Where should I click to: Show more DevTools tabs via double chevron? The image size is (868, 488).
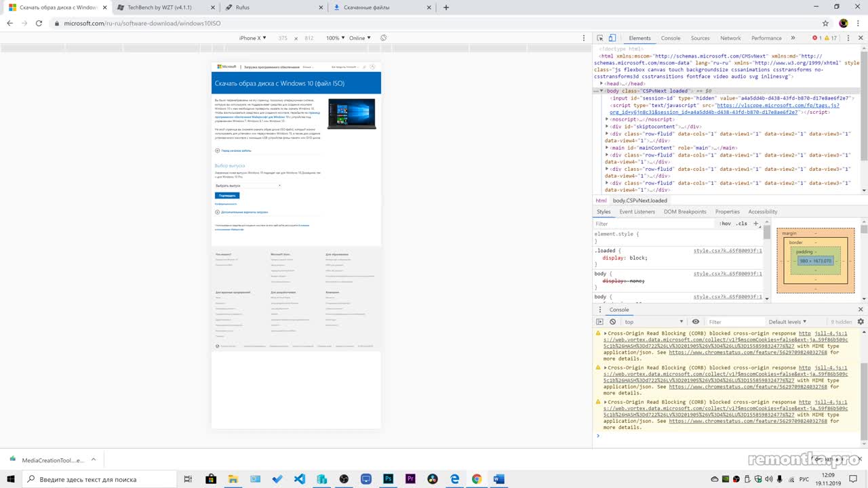point(793,38)
